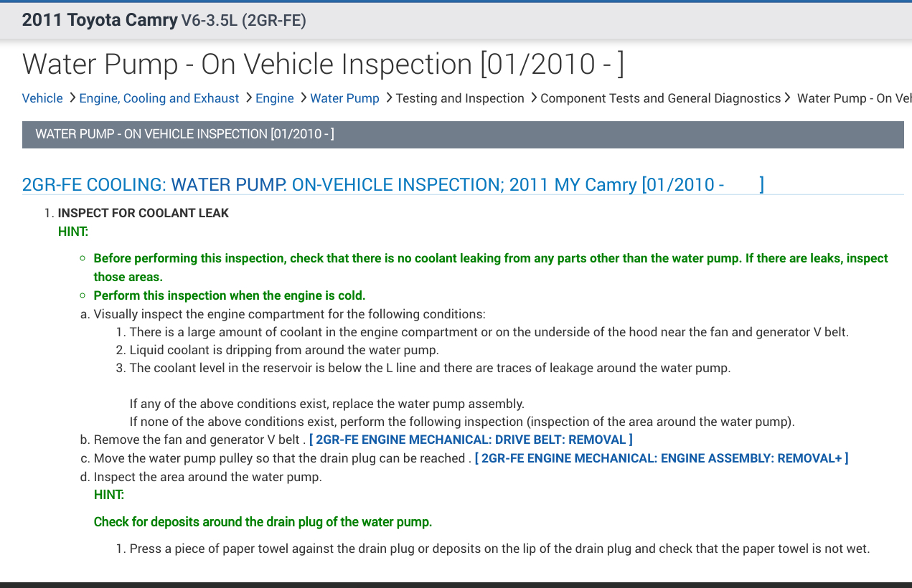
Task: Select the Water Pump breadcrumb link
Action: coord(344,98)
